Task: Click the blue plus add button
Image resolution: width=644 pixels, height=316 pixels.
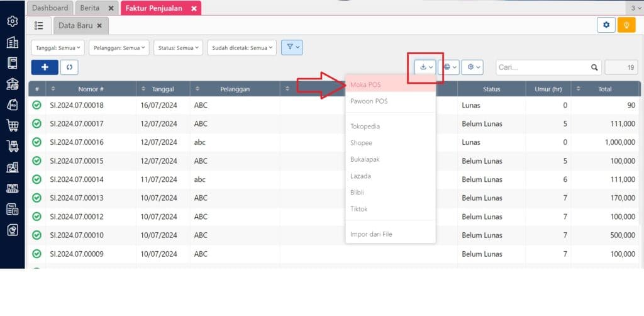Action: tap(45, 67)
